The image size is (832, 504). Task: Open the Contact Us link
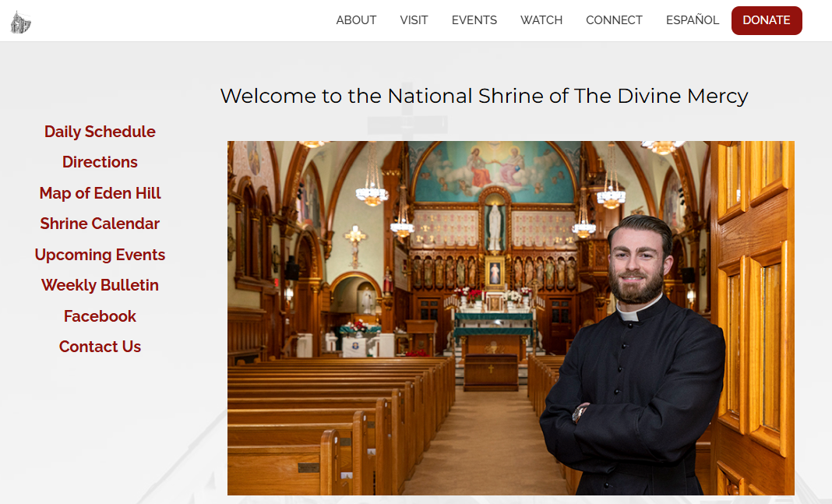coord(100,347)
